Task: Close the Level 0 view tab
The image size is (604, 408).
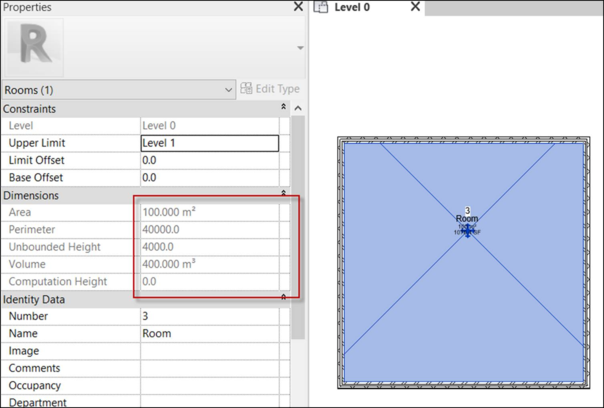Action: (x=415, y=8)
